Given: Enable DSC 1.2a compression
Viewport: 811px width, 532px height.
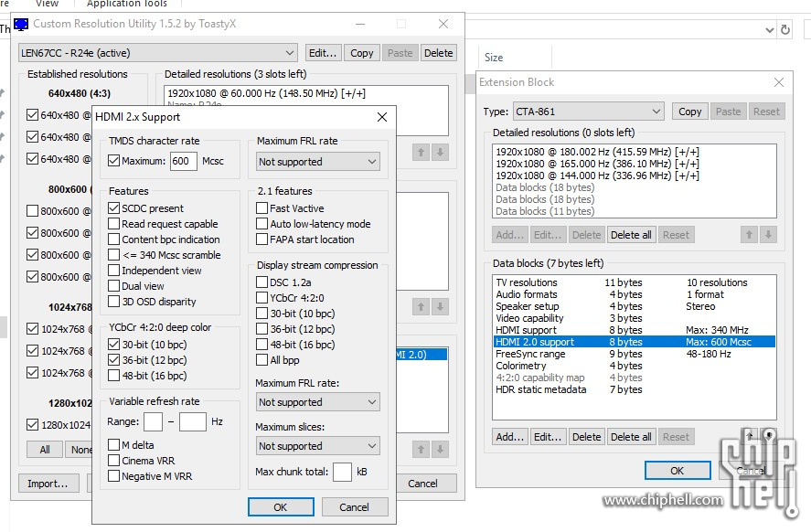Looking at the screenshot, I should (x=261, y=282).
